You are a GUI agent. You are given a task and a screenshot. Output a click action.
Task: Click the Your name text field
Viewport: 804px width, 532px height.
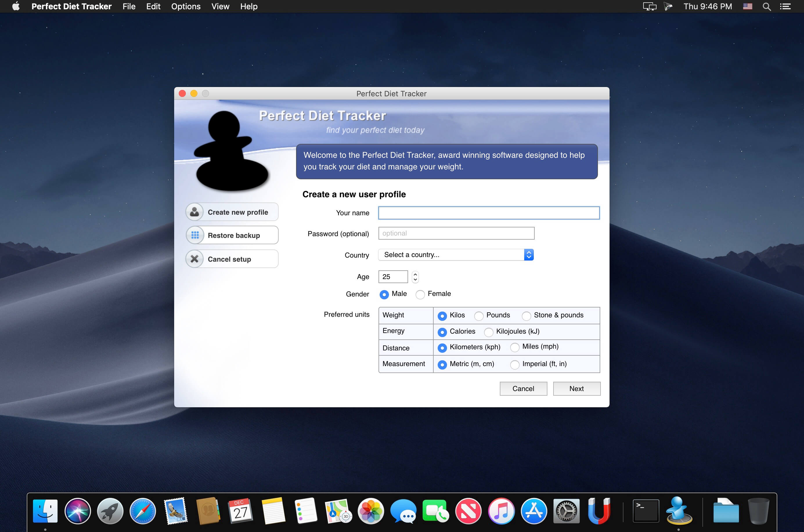489,213
